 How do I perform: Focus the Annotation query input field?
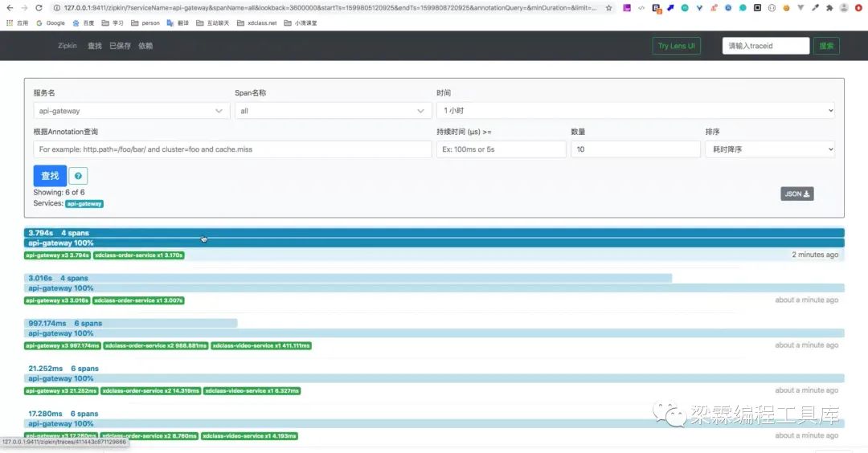[x=232, y=149]
